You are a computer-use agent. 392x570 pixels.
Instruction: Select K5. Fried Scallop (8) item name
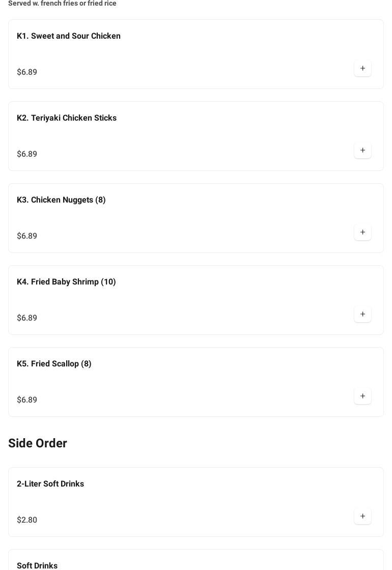pos(54,364)
